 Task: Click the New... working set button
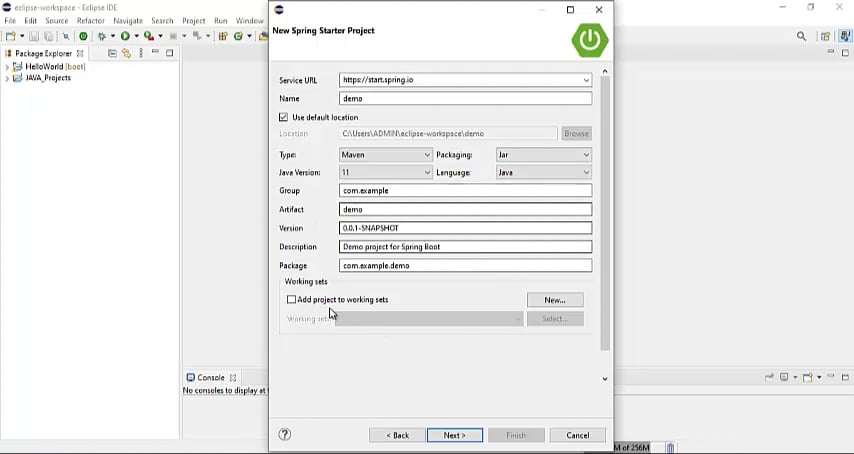pyautogui.click(x=555, y=300)
